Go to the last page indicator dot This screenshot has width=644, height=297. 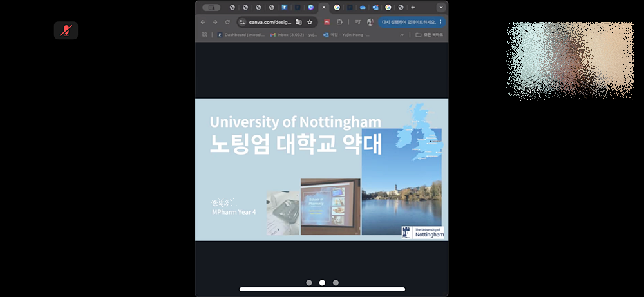336,283
